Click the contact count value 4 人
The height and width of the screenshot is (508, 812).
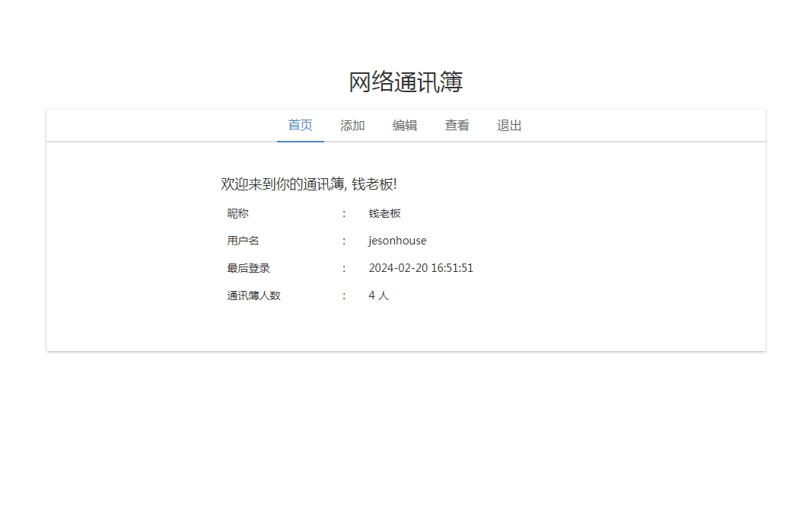point(379,296)
